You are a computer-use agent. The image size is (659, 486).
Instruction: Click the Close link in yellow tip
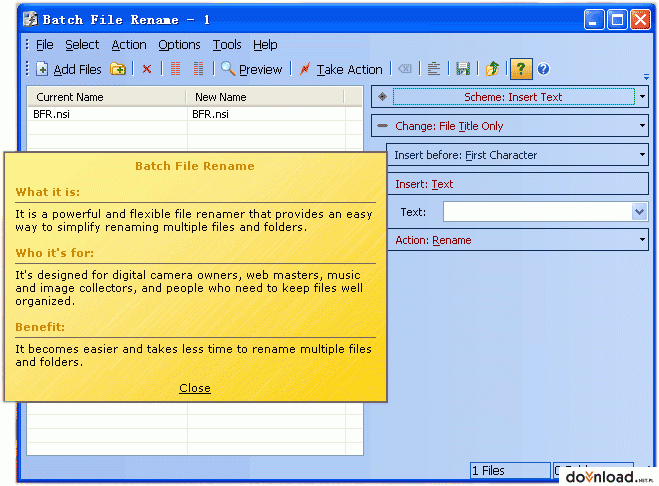[195, 388]
